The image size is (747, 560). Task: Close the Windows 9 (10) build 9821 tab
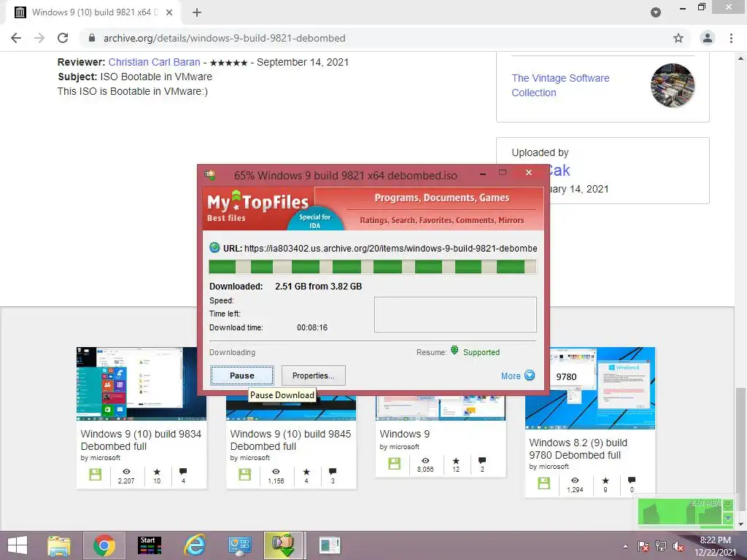pyautogui.click(x=169, y=12)
